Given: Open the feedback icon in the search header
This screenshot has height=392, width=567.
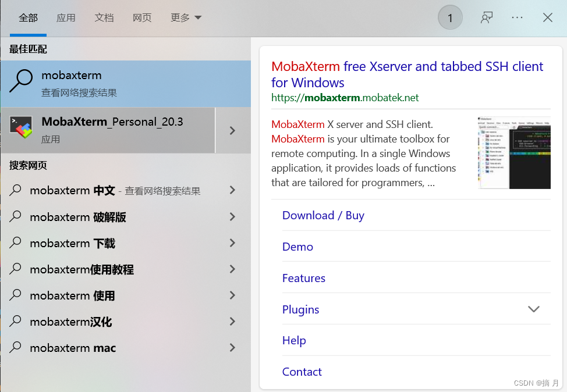Looking at the screenshot, I should click(486, 17).
